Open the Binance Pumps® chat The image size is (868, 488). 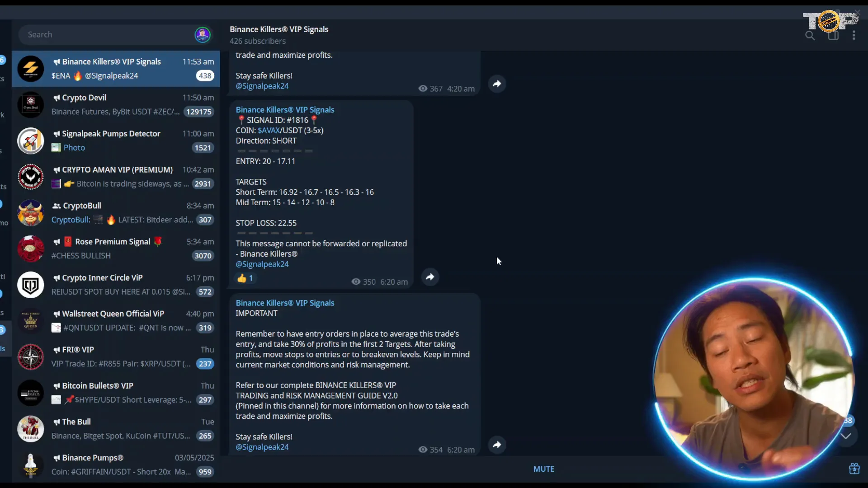coord(116,465)
